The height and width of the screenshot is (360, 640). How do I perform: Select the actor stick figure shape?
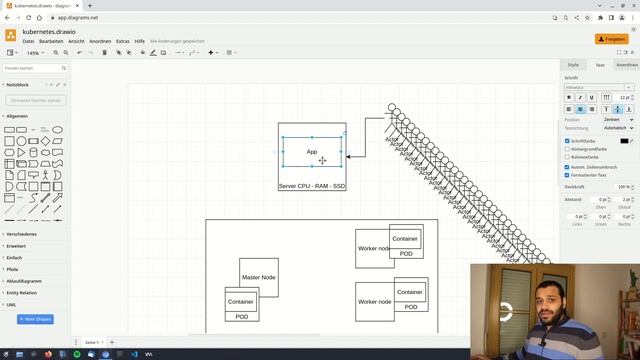(x=45, y=175)
